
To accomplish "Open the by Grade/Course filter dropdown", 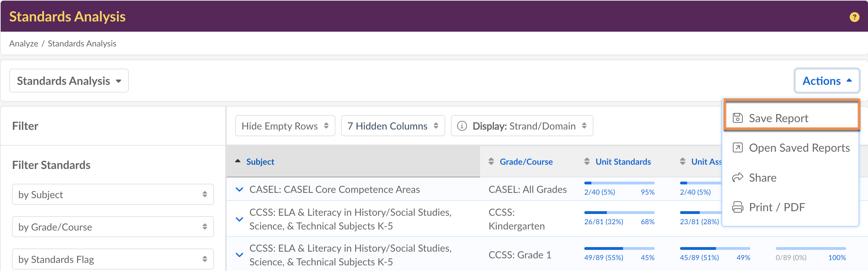I will 113,227.
